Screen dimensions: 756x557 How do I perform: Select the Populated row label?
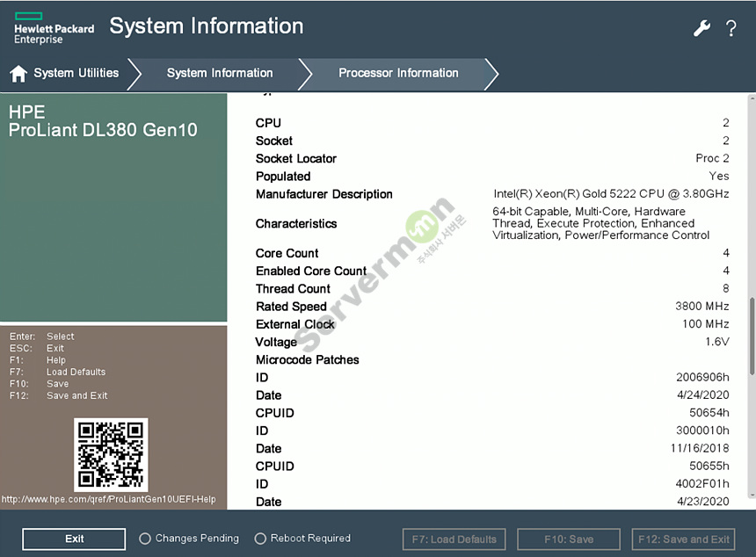pos(283,177)
